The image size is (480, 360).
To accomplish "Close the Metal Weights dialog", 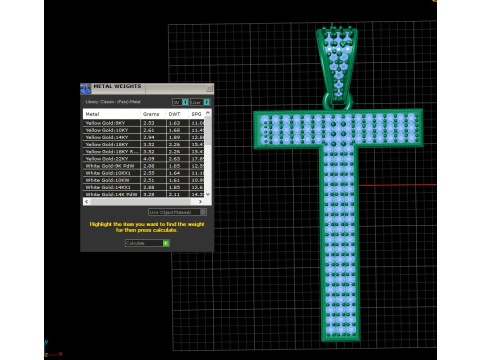I will click(209, 88).
